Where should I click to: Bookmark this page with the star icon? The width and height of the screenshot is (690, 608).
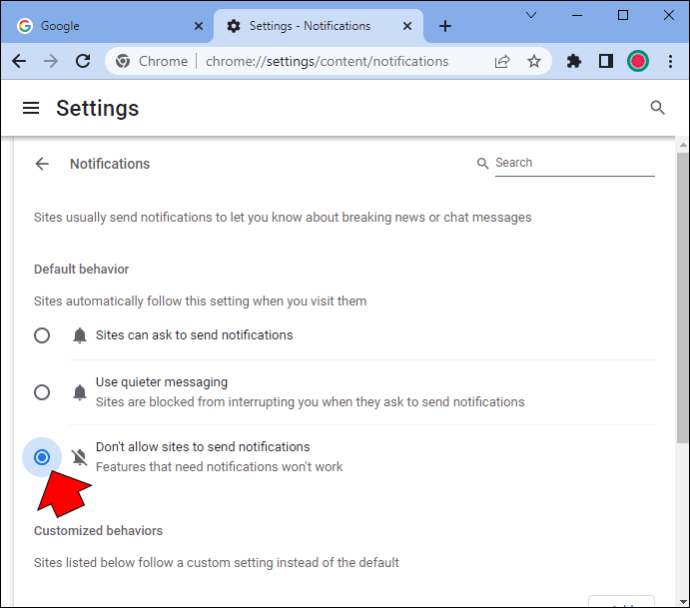click(534, 61)
